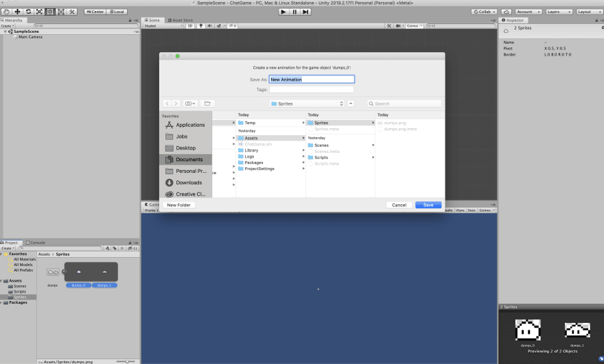Open the Layout dropdown
604x364 pixels.
[590, 12]
